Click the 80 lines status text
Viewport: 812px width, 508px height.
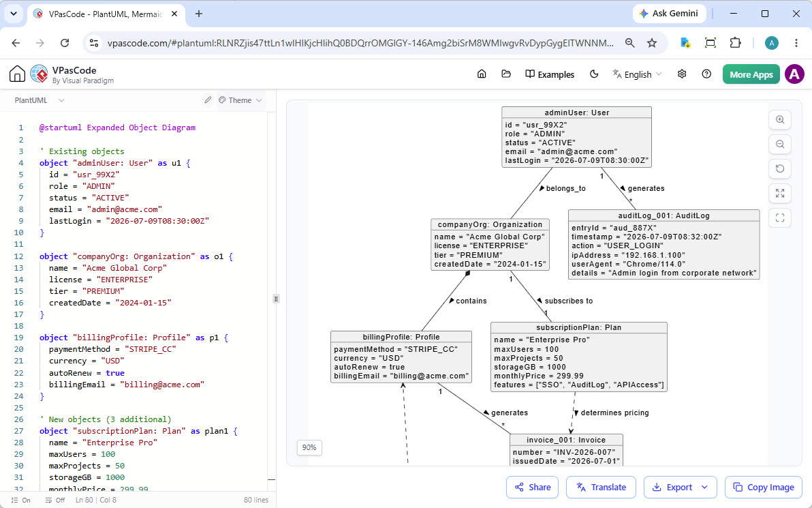[256, 500]
